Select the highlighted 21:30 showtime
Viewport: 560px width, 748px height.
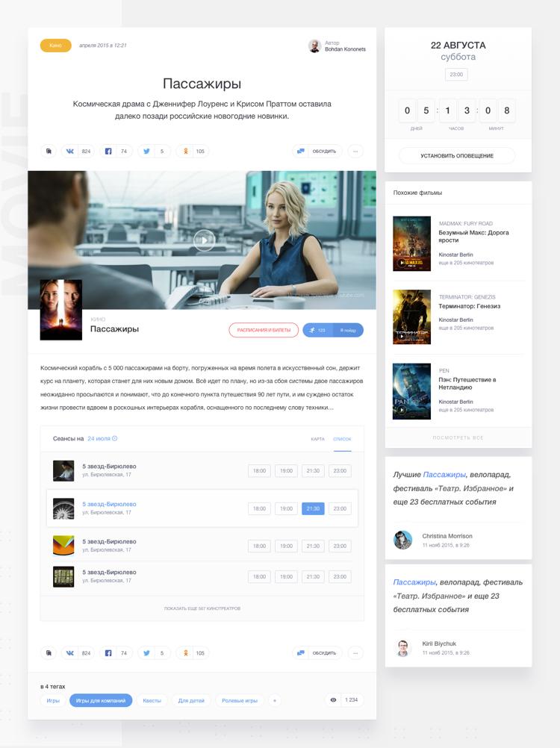coord(312,508)
